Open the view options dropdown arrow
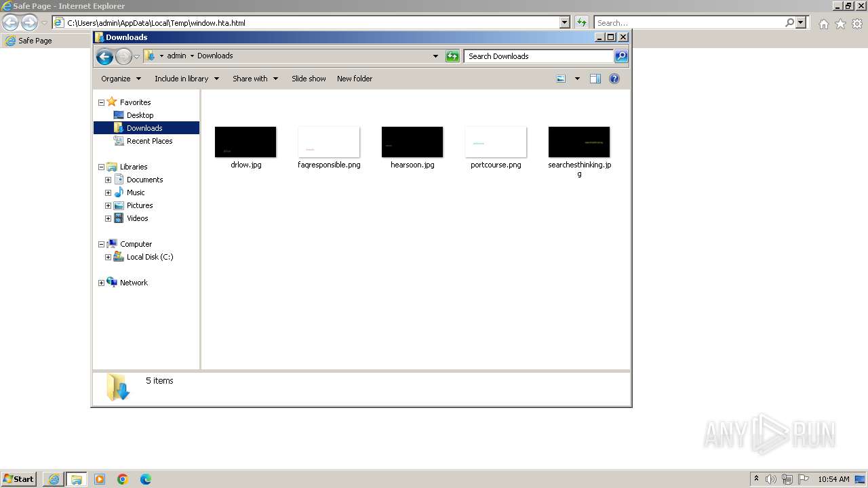 click(577, 79)
